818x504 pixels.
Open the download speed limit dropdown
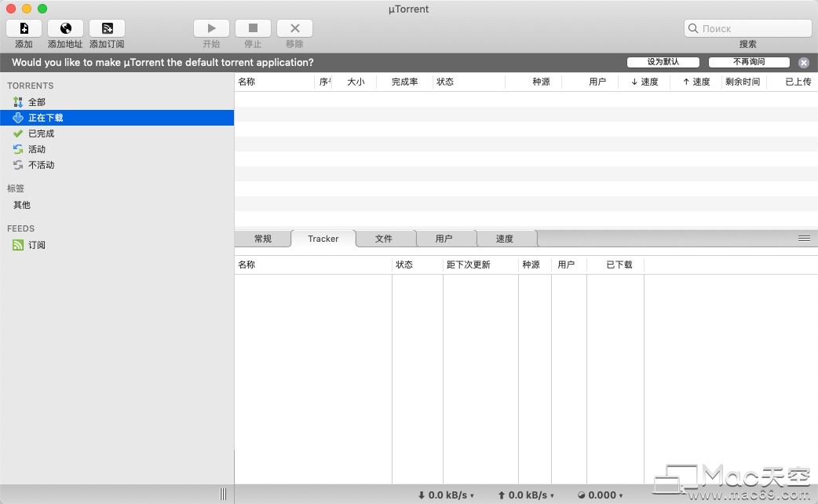[x=447, y=495]
